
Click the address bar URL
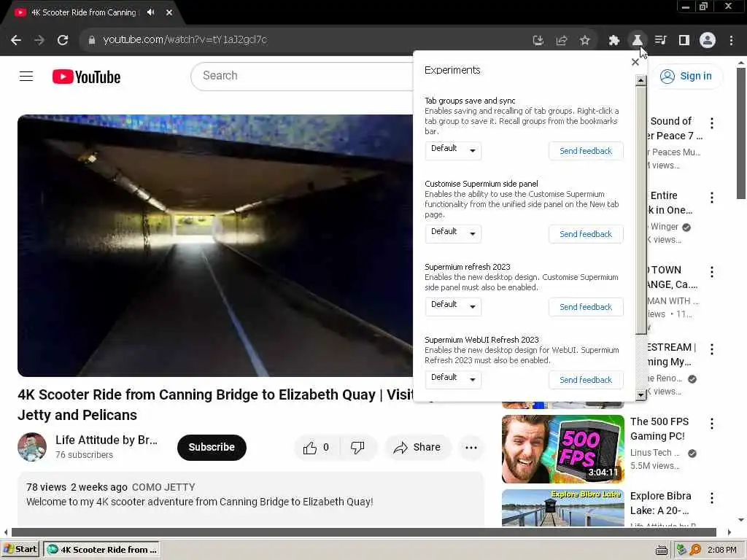(x=185, y=39)
